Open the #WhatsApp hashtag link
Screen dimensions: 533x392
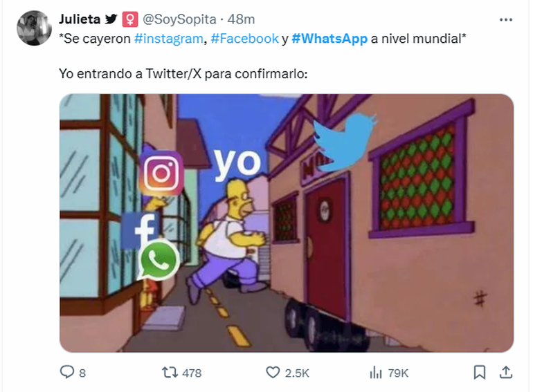click(329, 39)
